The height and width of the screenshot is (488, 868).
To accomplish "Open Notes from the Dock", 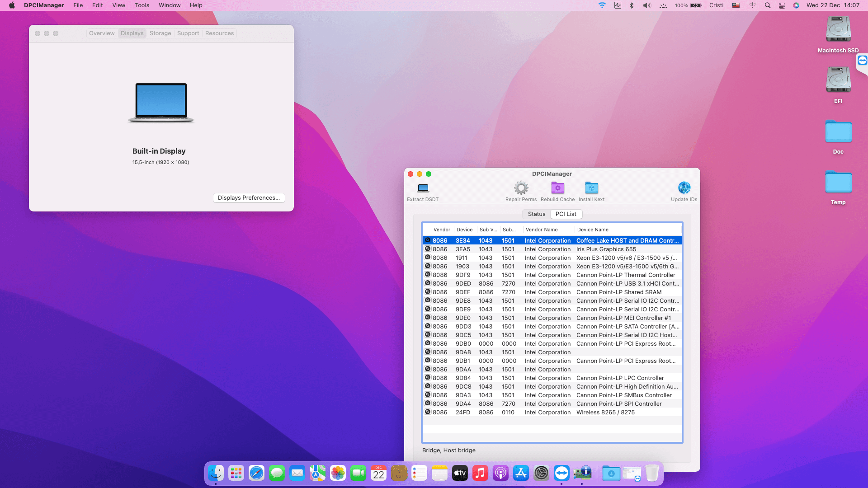I will click(x=439, y=473).
